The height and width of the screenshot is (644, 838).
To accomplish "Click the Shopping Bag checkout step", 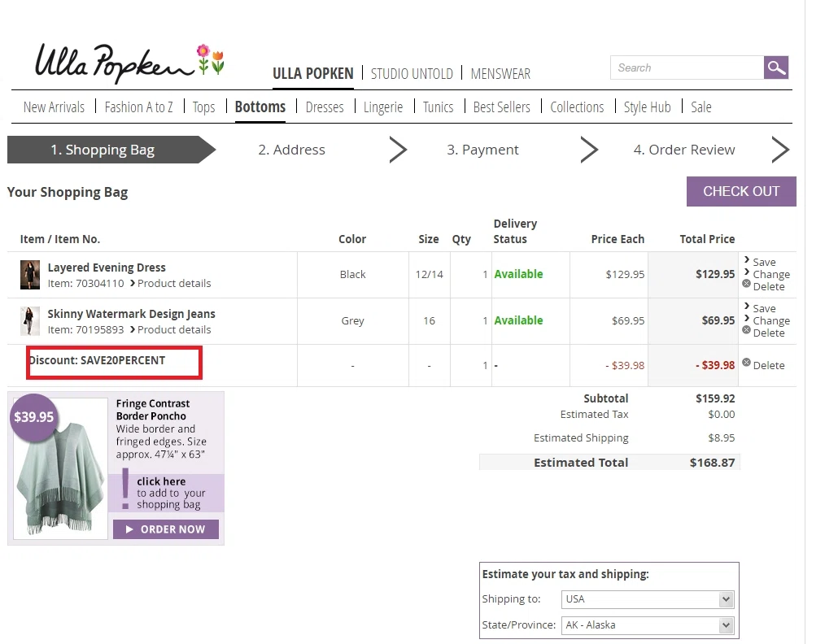I will (111, 150).
